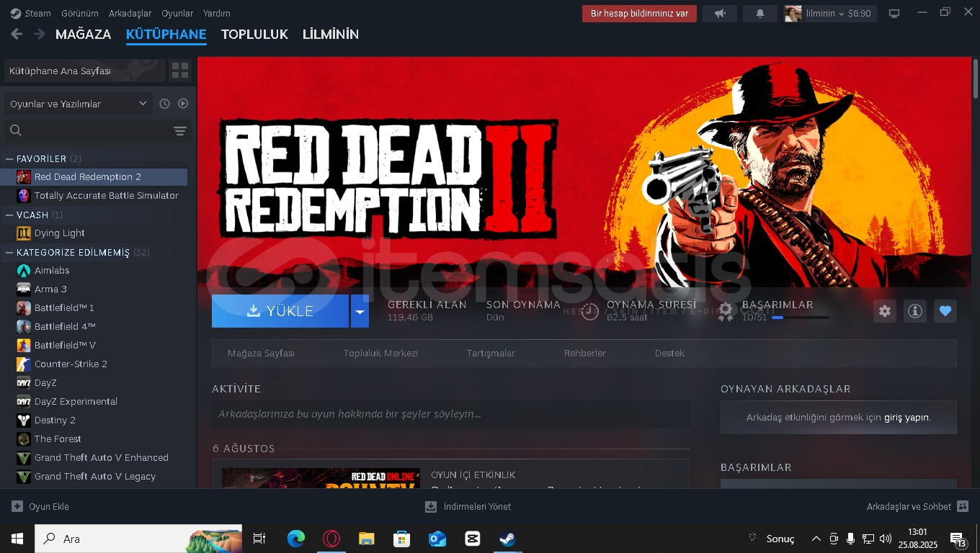Open the announcements megaphone icon
The height and width of the screenshot is (553, 980).
720,13
